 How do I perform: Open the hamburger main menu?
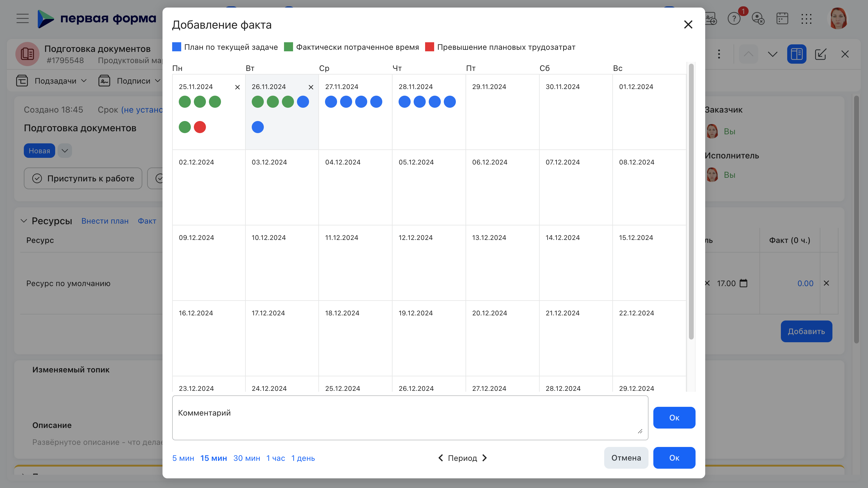(23, 18)
